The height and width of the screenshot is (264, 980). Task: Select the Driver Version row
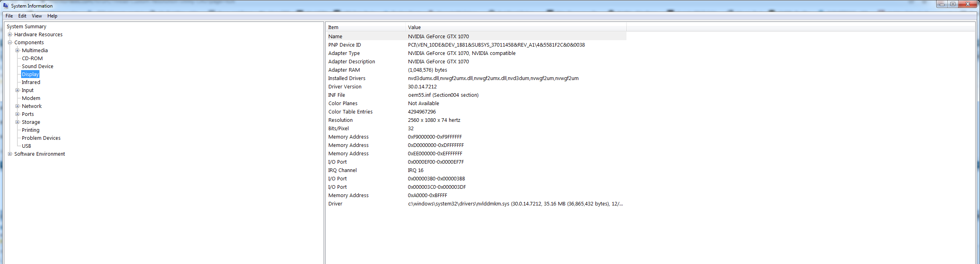tap(345, 87)
